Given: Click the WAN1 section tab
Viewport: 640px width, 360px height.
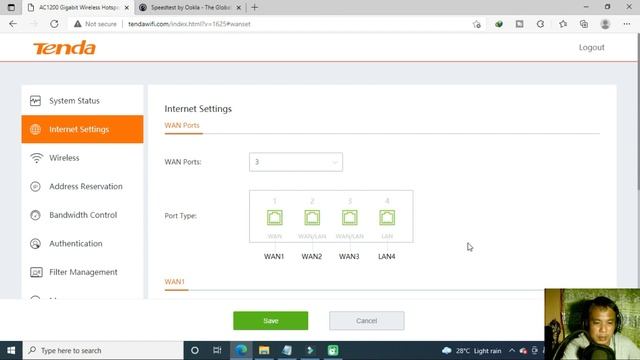Looking at the screenshot, I should click(175, 282).
